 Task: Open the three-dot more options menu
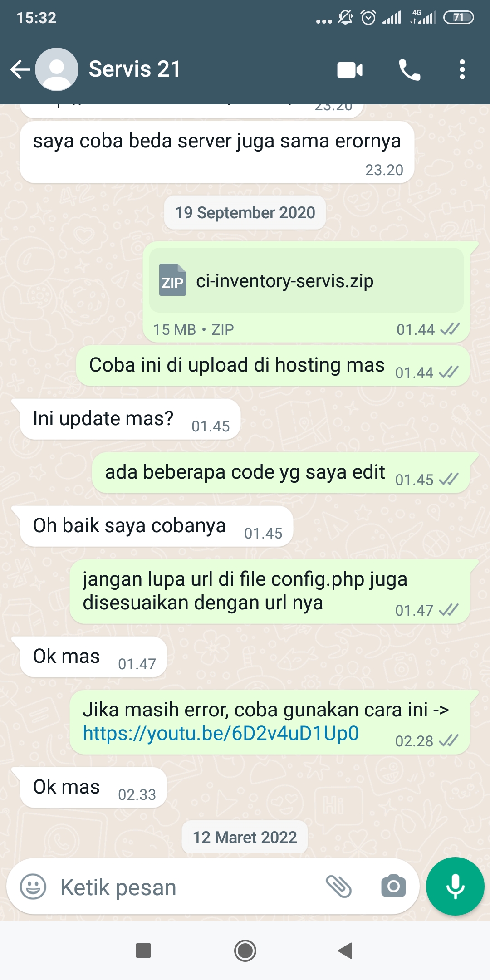tap(462, 70)
